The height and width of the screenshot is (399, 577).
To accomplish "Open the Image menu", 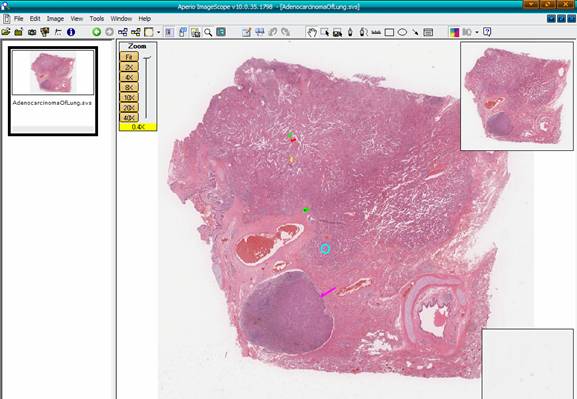I will tap(55, 18).
